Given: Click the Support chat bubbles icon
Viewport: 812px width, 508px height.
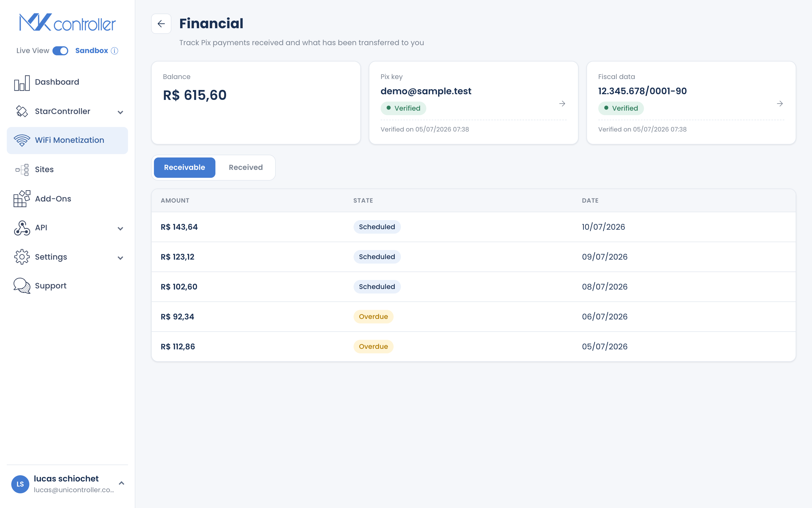Looking at the screenshot, I should click(x=22, y=286).
